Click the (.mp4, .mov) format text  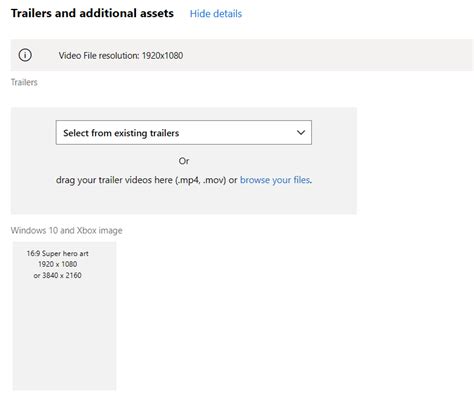tap(201, 180)
